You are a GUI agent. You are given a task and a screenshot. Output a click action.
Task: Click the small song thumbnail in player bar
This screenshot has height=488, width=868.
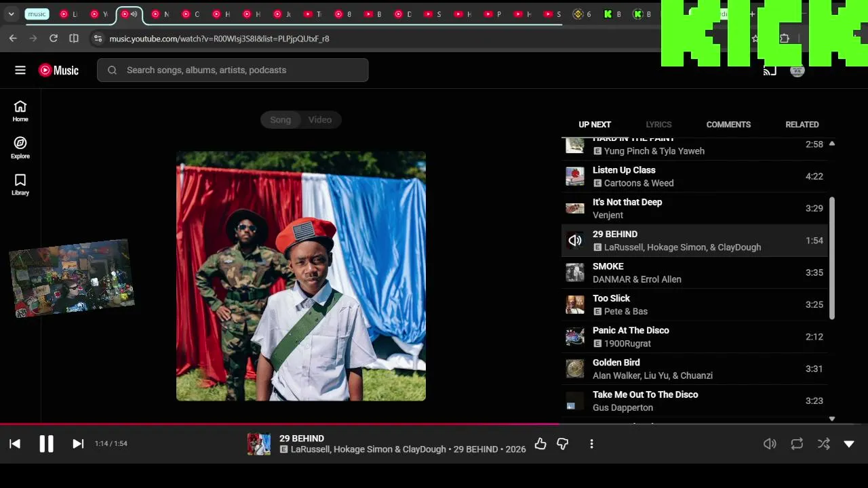pos(259,444)
